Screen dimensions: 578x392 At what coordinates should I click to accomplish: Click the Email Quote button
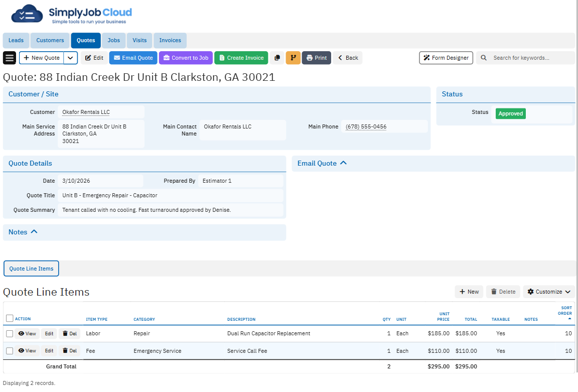coord(133,58)
